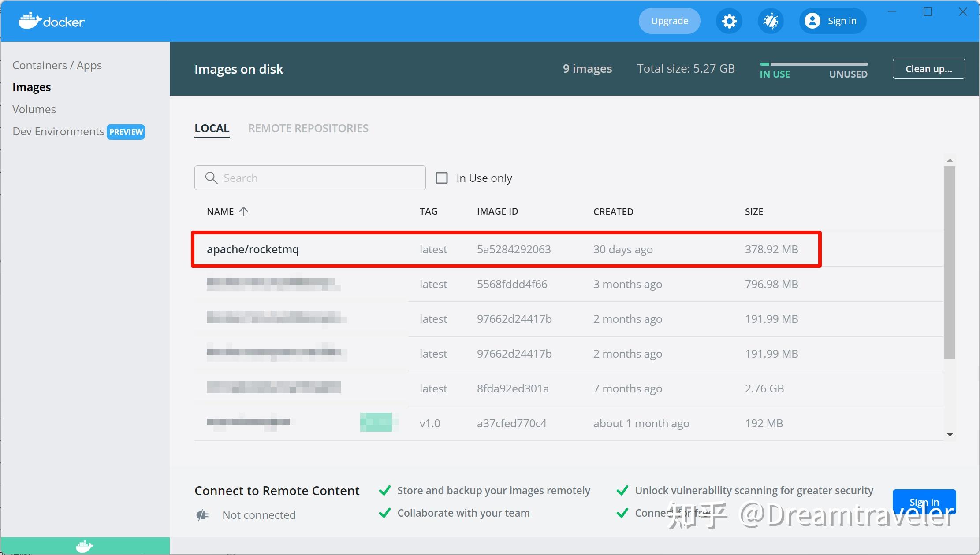Click the whale icon in the bottom status bar
Image resolution: width=980 pixels, height=555 pixels.
pos(84,546)
